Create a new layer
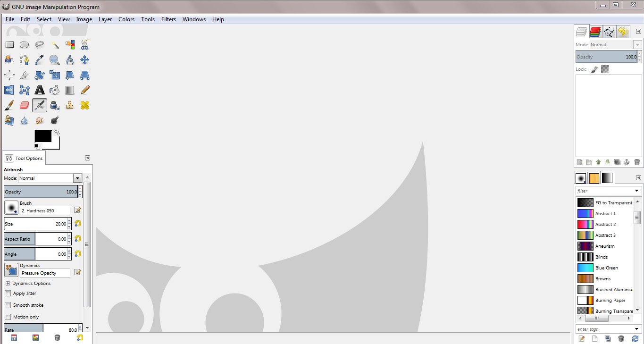The height and width of the screenshot is (344, 644). (x=579, y=162)
